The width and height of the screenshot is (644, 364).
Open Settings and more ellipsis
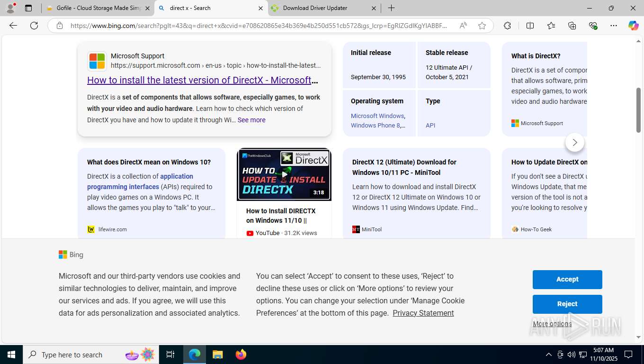(614, 26)
